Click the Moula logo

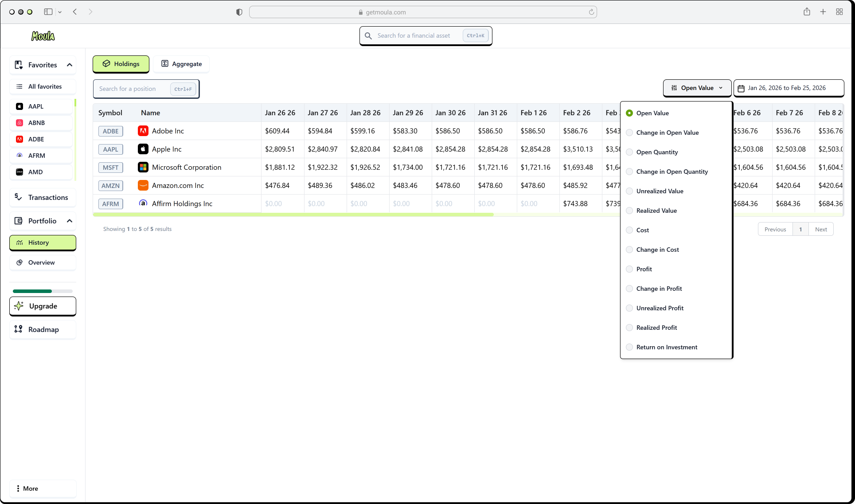[43, 36]
